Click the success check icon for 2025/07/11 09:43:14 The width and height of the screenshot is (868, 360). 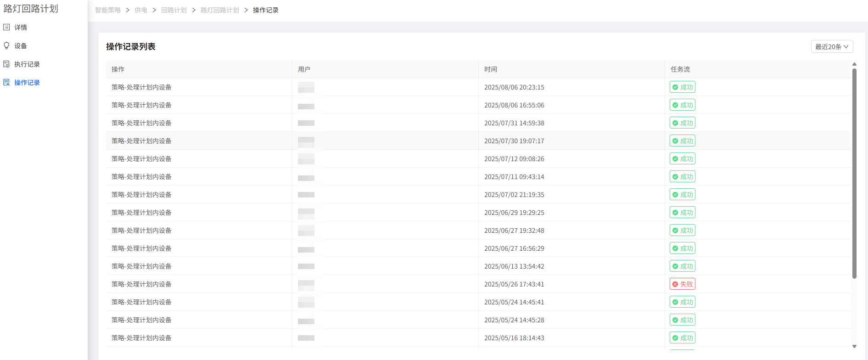click(675, 177)
